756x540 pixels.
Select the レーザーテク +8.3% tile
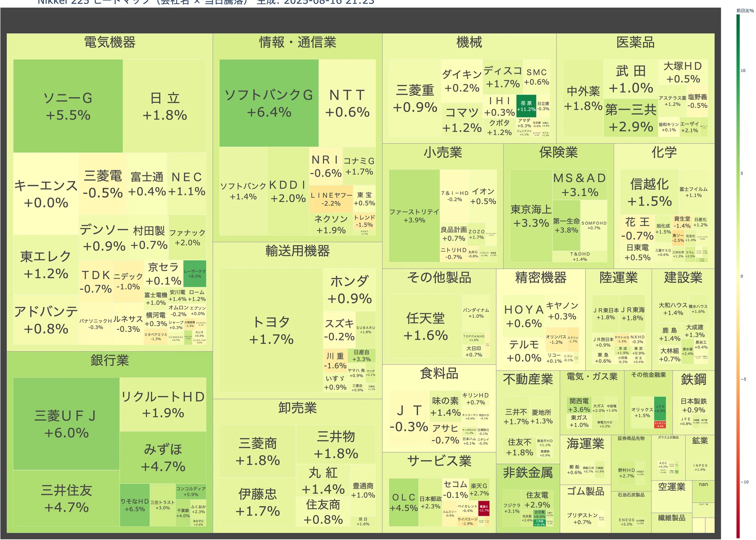coord(195,274)
